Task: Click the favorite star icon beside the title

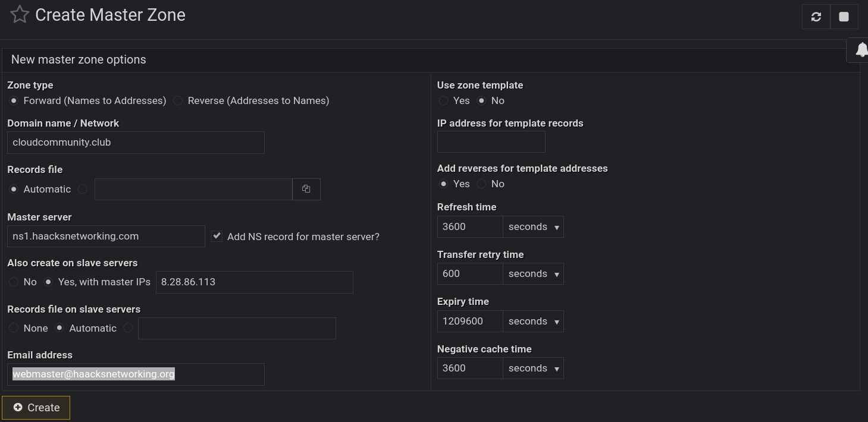Action: coord(20,15)
